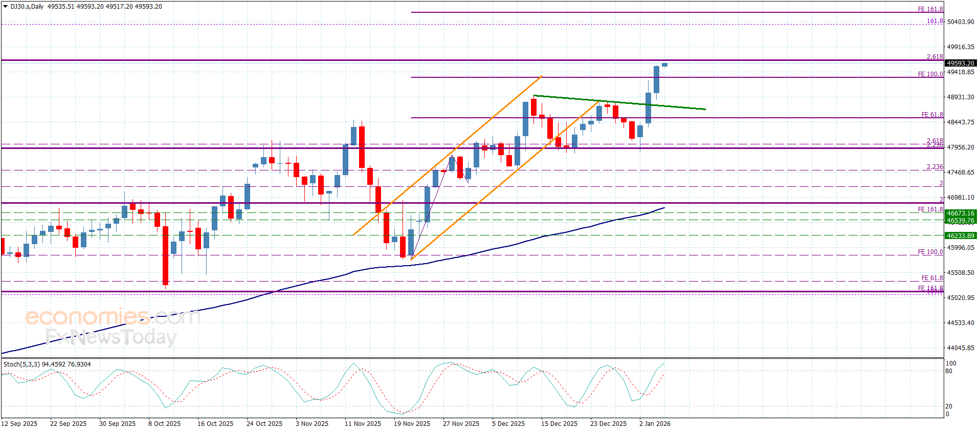Select the DJ30.s,Daily chart title
This screenshot has width=980, height=430.
tap(27, 7)
